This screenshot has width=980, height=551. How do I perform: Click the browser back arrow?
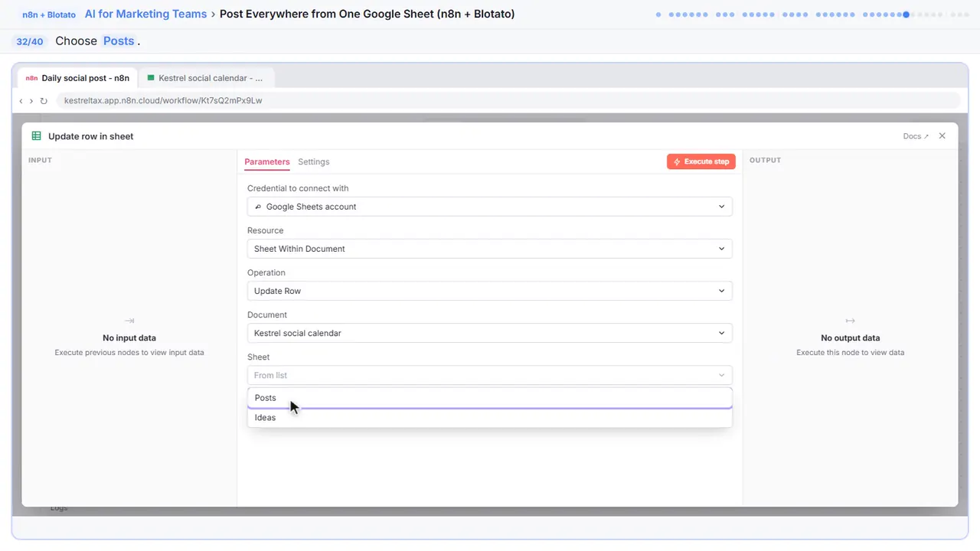pyautogui.click(x=21, y=100)
